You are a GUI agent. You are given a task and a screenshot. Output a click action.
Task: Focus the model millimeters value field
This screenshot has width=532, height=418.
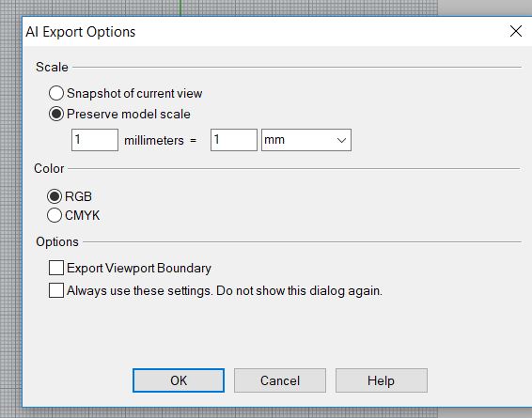(95, 140)
